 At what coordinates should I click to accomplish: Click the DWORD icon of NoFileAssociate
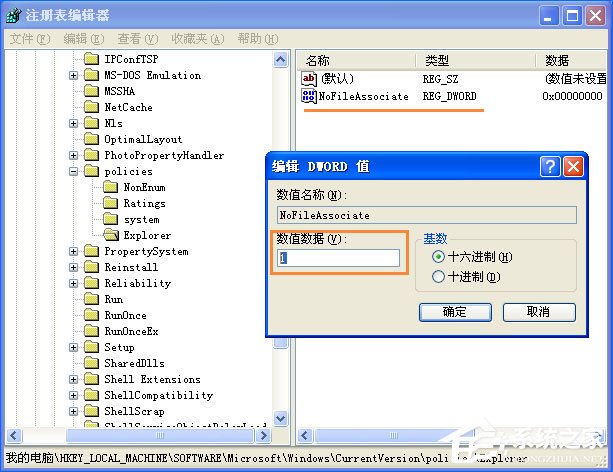coord(308,96)
